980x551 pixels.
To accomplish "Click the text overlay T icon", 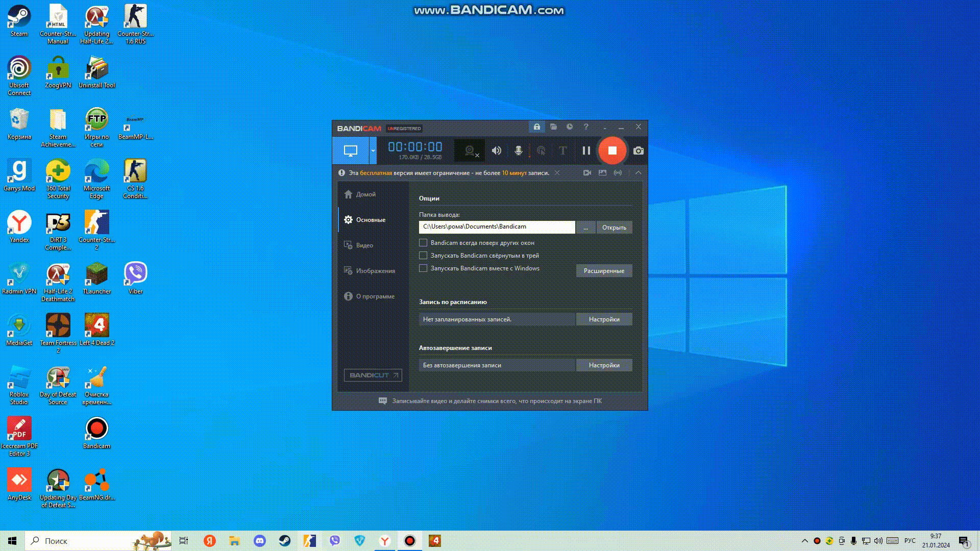I will tap(562, 151).
